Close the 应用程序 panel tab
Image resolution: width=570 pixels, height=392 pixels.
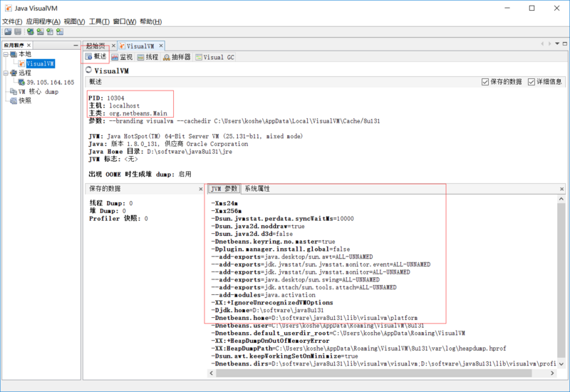tap(28, 45)
